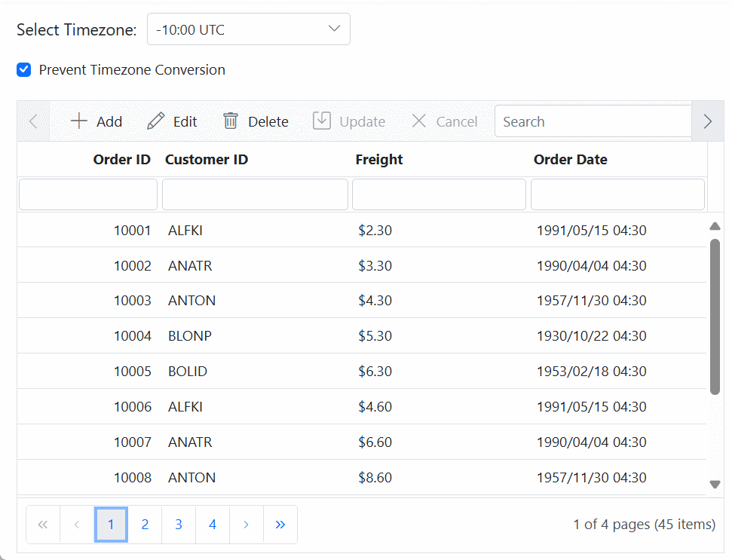Uncheck Prevent Timezone Conversion checkbox
Image resolution: width=732 pixels, height=560 pixels.
point(24,70)
